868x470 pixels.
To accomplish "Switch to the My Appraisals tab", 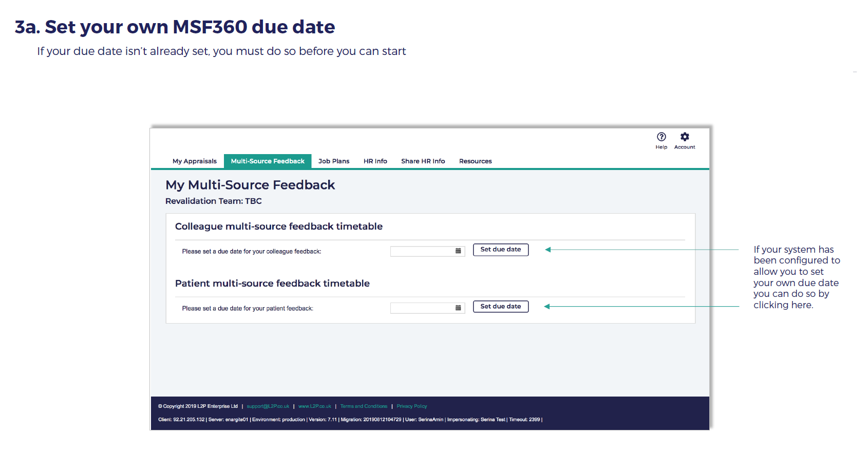I will (x=194, y=161).
